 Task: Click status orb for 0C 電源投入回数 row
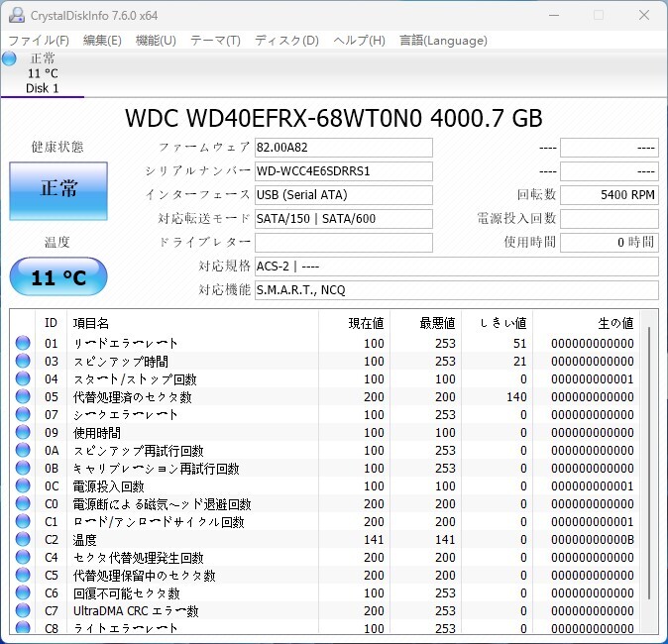(23, 485)
